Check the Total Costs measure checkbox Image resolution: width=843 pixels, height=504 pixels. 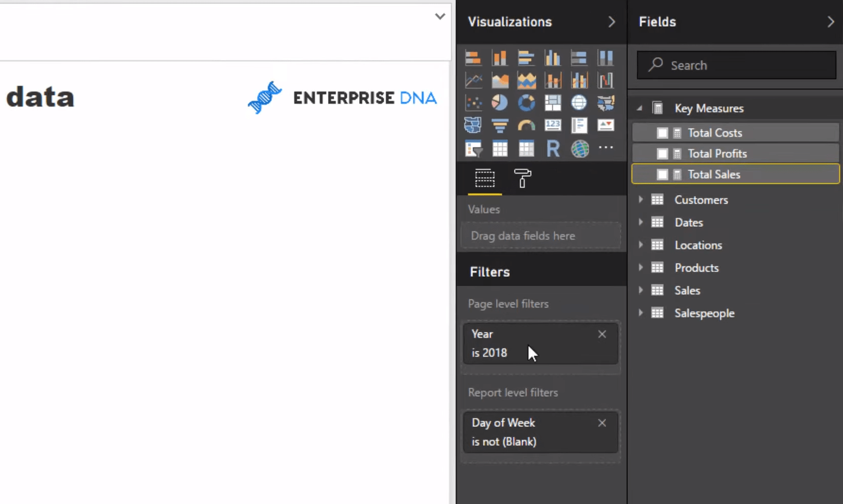(x=662, y=133)
